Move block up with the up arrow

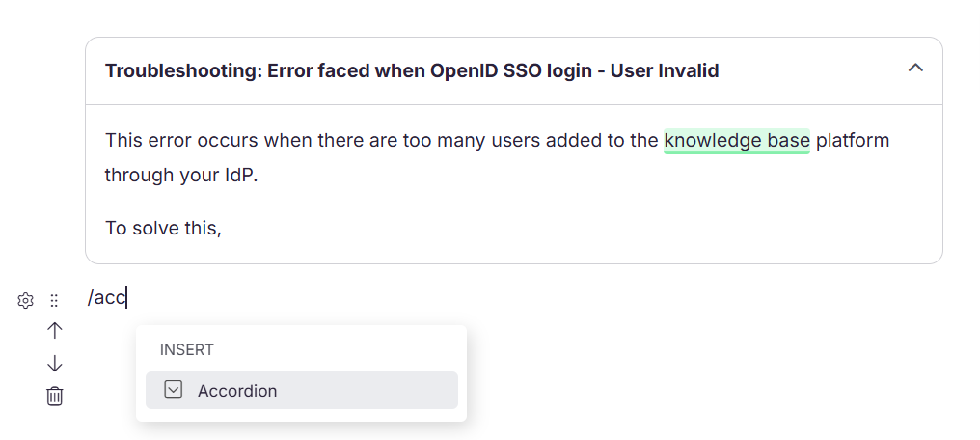point(55,331)
